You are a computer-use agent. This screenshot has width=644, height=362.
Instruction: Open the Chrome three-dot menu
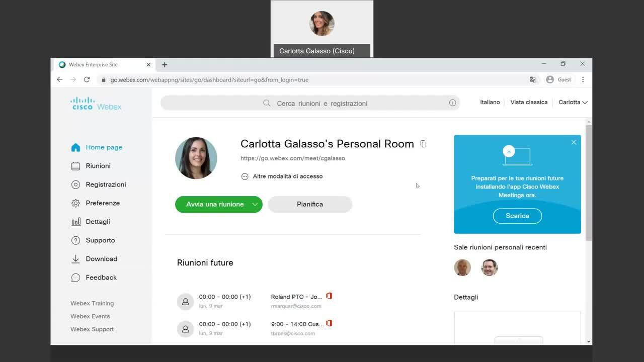(583, 79)
